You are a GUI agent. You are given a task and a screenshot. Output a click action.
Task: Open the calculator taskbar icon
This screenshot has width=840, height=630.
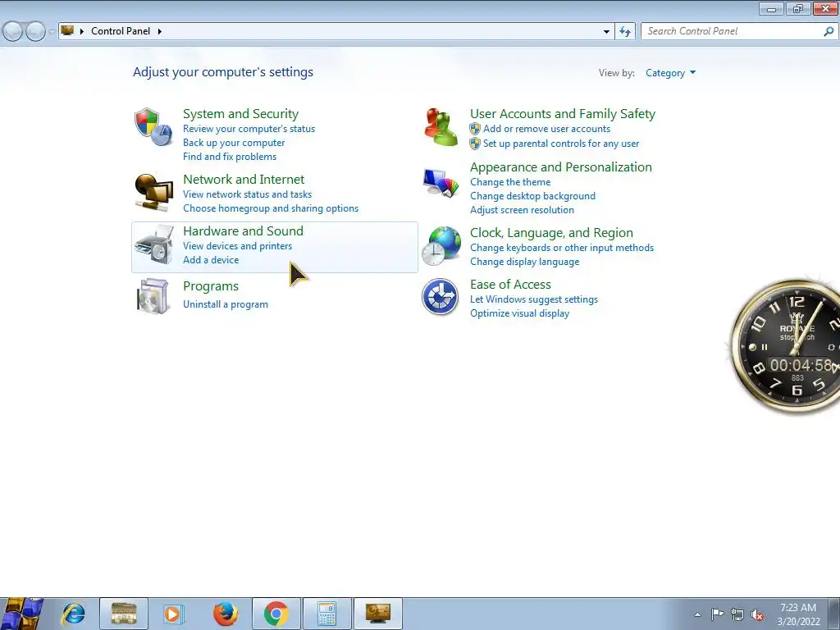[327, 614]
